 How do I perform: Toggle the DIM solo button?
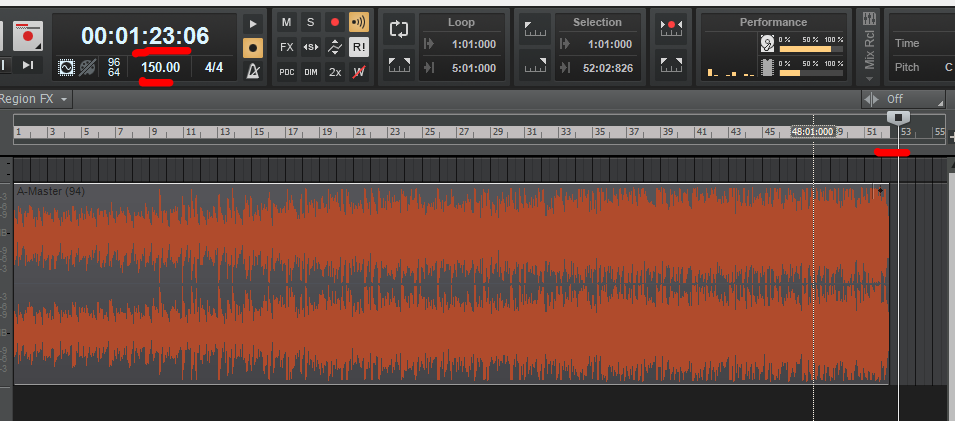pyautogui.click(x=310, y=72)
